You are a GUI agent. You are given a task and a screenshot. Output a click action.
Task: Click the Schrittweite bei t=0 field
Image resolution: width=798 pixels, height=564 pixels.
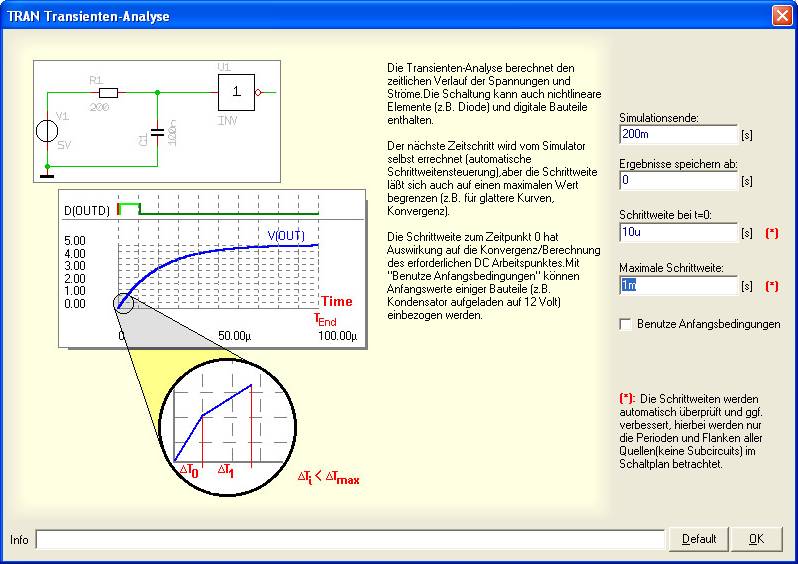(x=677, y=233)
